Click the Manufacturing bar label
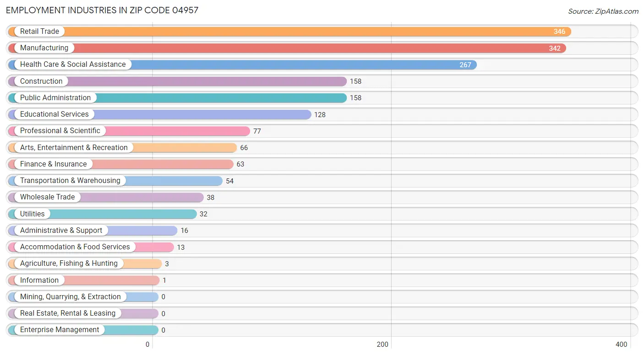Image resolution: width=644 pixels, height=355 pixels. tap(44, 48)
